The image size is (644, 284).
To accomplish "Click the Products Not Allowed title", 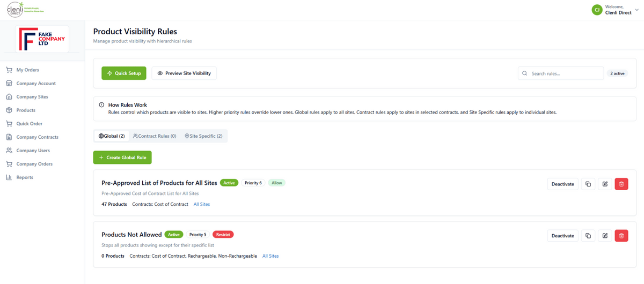I will click(131, 234).
